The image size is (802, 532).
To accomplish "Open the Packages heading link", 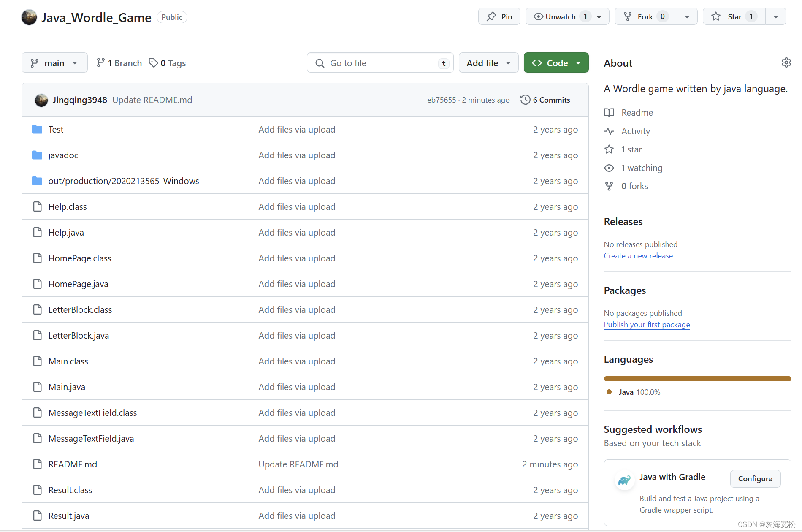I will [x=625, y=290].
